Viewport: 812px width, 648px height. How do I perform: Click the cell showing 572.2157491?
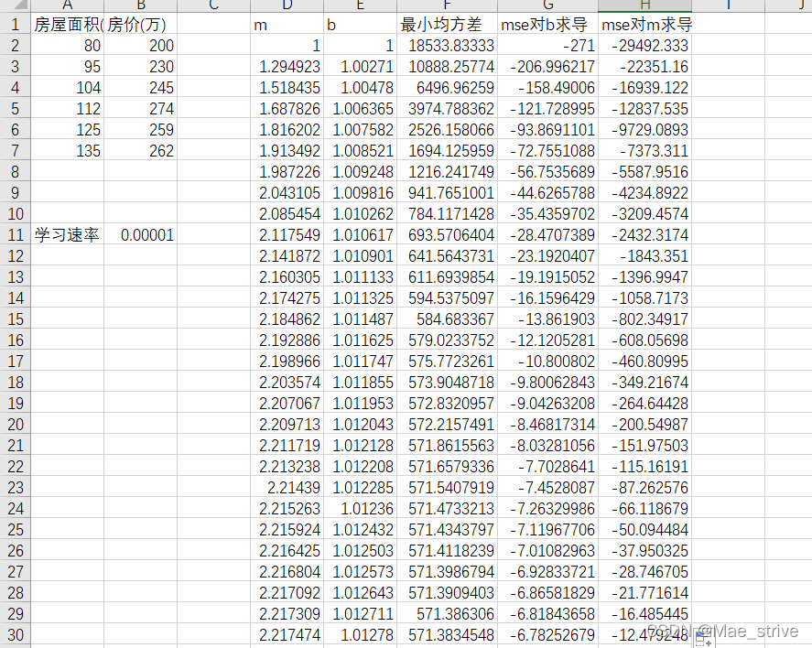pos(448,425)
